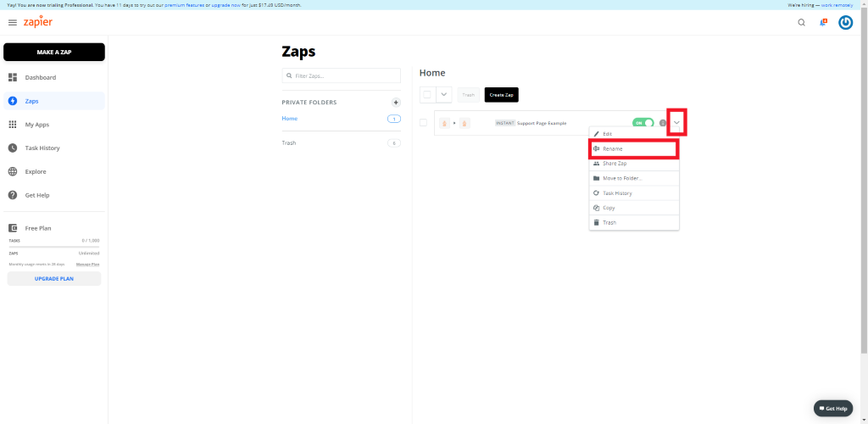Choose Trash from the Zap context menu
Viewport: 868px width, 424px height.
pos(634,222)
